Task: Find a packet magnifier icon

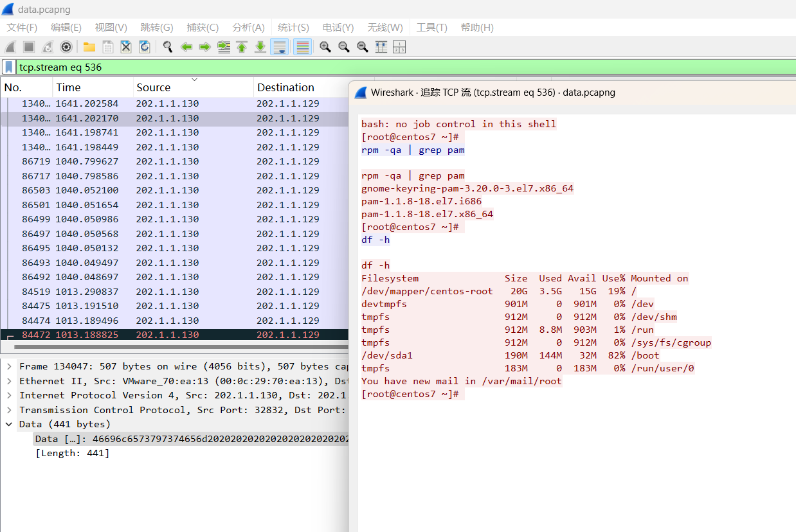Action: (x=168, y=47)
